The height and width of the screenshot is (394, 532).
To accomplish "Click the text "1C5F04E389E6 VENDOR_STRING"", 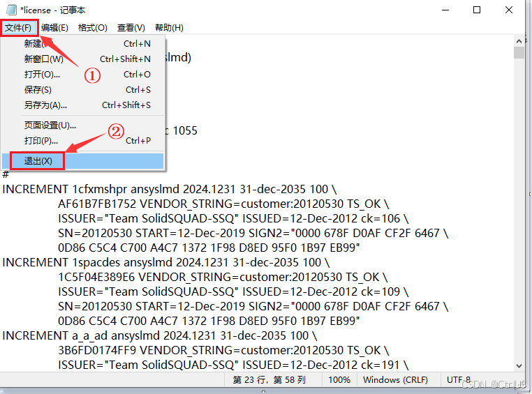I will tap(223, 277).
